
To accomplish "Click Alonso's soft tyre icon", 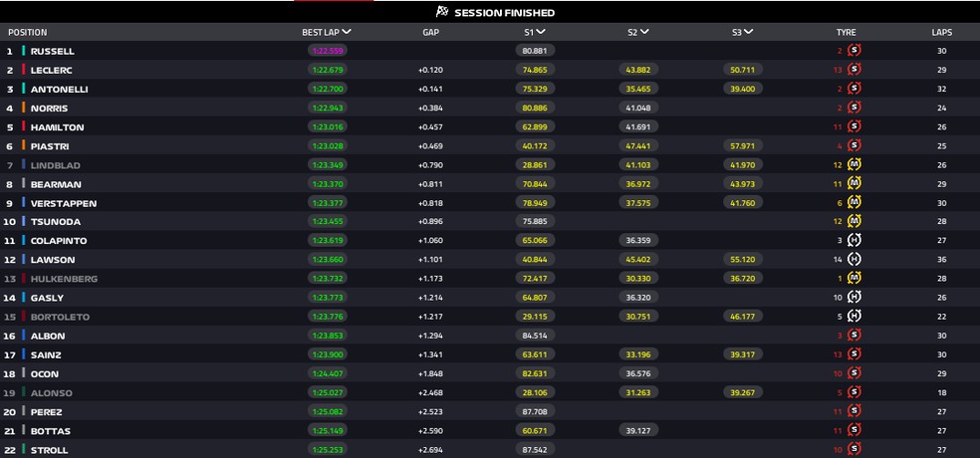I will [x=854, y=393].
